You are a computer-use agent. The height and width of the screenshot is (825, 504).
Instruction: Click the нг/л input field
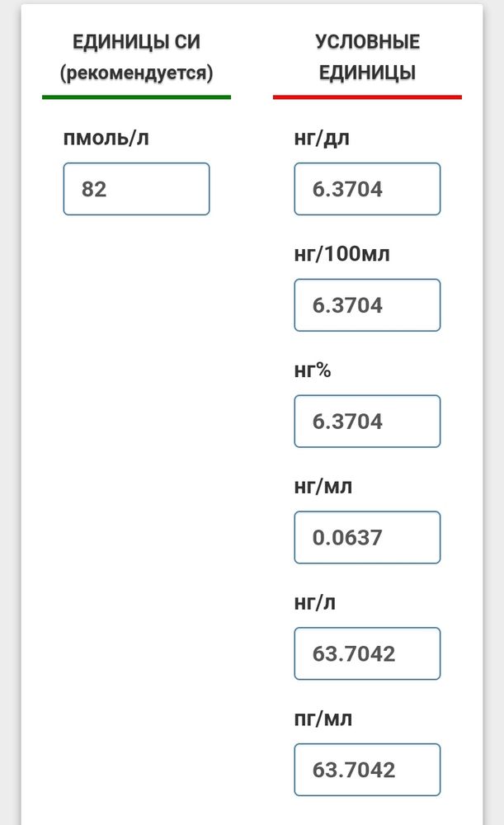[367, 654]
